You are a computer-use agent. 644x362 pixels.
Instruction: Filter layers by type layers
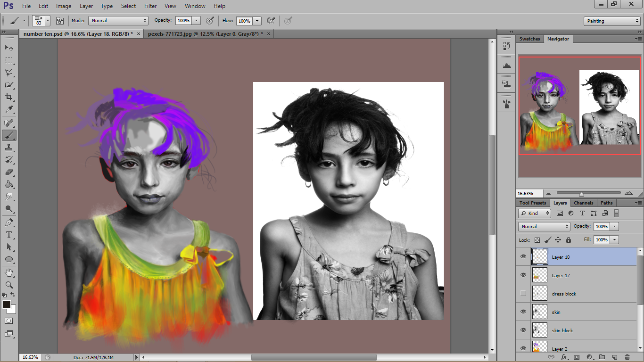point(582,214)
